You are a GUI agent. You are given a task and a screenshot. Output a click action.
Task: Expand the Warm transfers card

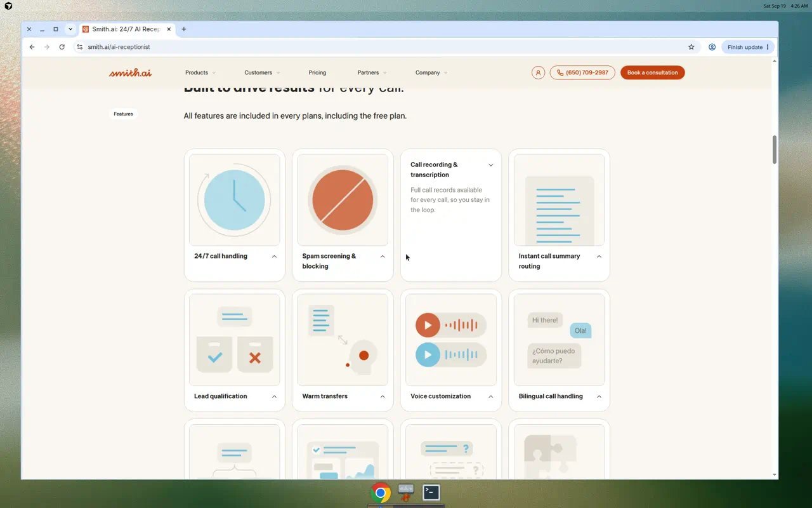point(383,397)
